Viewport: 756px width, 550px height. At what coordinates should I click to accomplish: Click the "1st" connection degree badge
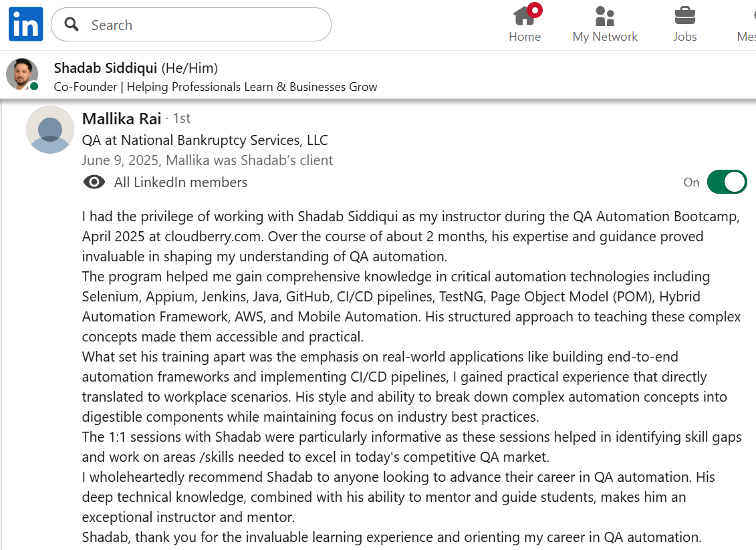click(182, 118)
